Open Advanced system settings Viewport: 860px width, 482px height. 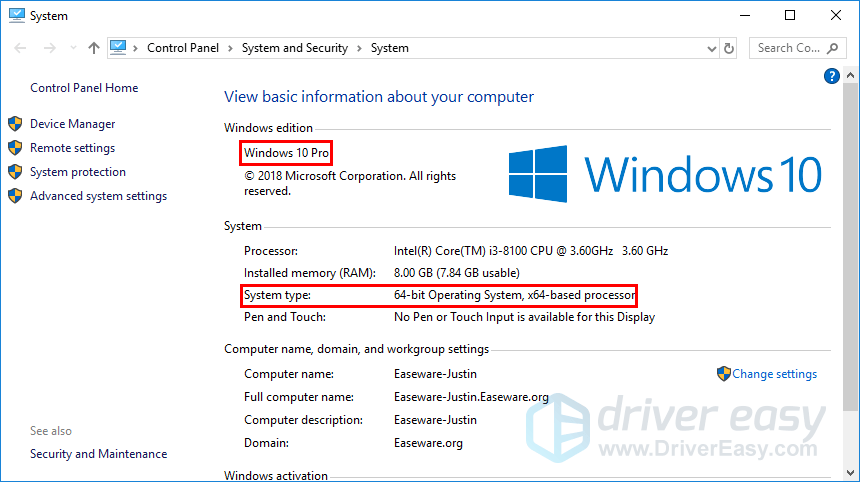pyautogui.click(x=98, y=196)
